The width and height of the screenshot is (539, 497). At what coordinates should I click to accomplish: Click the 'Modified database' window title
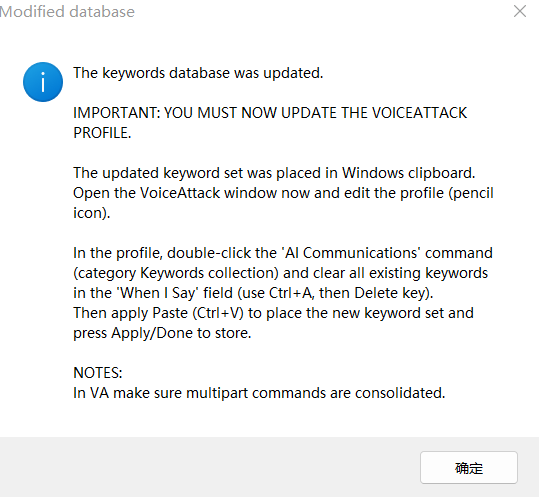pyautogui.click(x=67, y=12)
